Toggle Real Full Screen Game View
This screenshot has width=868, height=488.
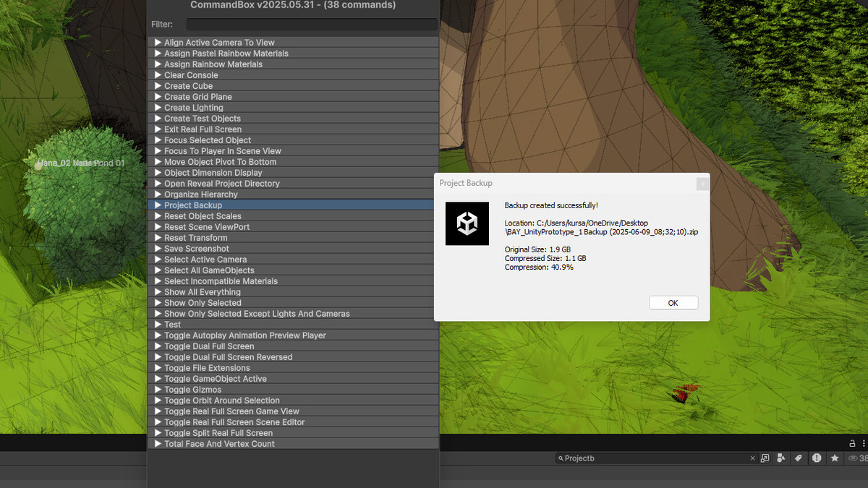tap(293, 411)
